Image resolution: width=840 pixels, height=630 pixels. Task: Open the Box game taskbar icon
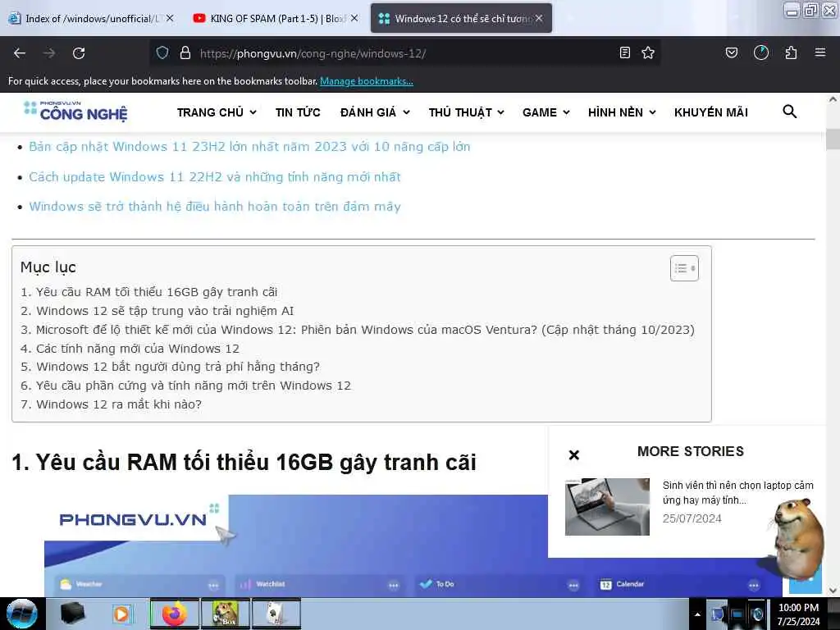click(225, 614)
